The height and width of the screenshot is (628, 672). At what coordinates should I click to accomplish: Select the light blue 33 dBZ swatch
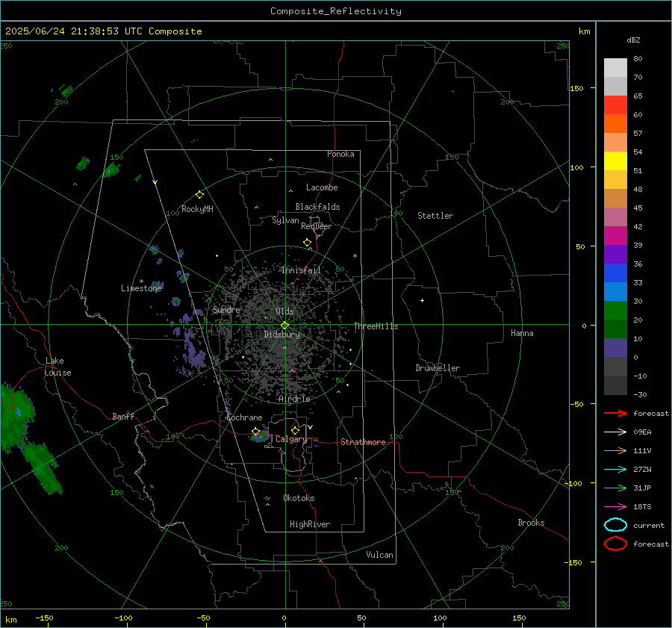click(615, 291)
